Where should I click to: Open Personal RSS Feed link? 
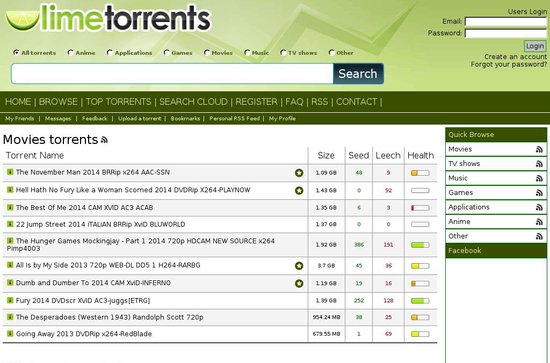(x=235, y=119)
